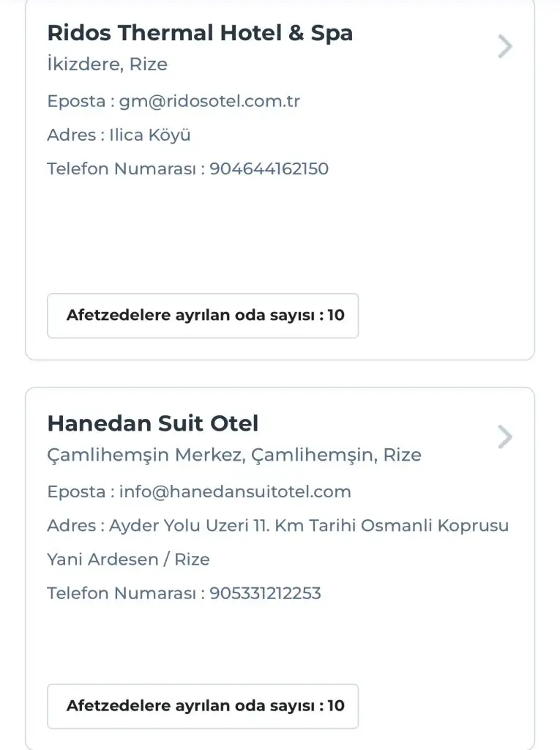
Task: Dial Hanedan phone number 905331212253
Action: click(x=265, y=593)
